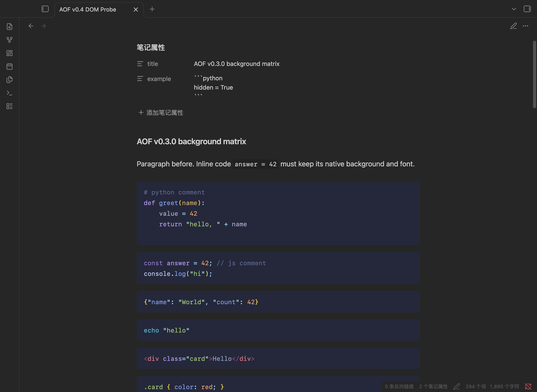The image size is (537, 392).
Task: Collapse the 笔记属性 properties heading
Action: [151, 48]
